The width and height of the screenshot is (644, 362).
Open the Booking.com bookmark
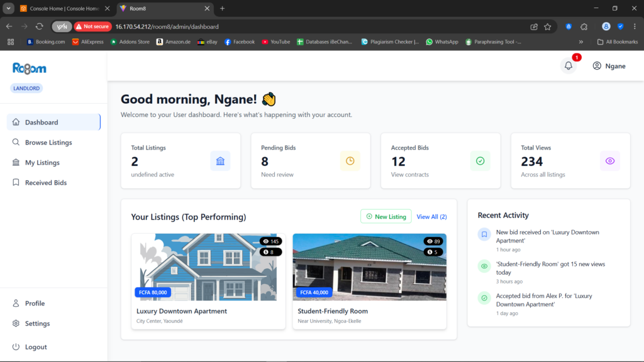[x=45, y=42]
